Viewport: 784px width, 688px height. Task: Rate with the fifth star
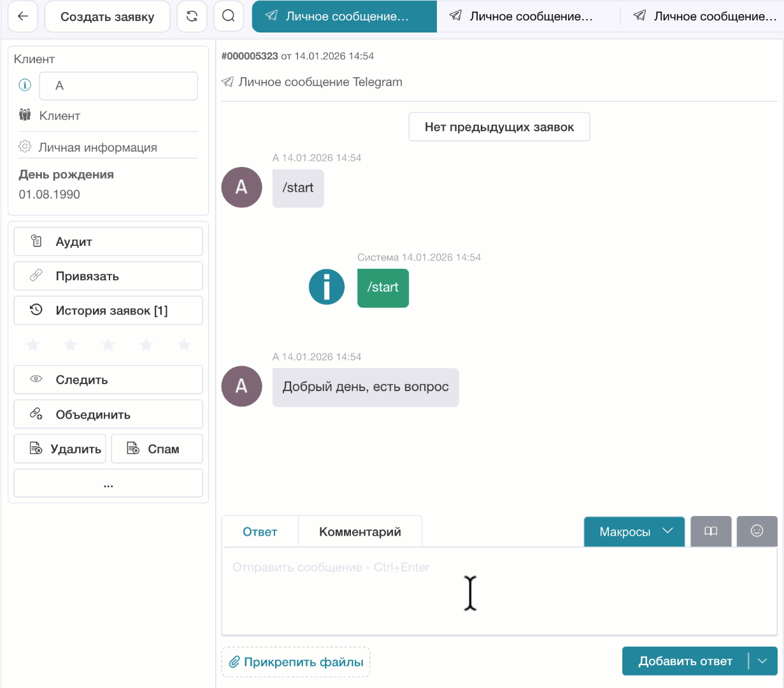pyautogui.click(x=184, y=345)
